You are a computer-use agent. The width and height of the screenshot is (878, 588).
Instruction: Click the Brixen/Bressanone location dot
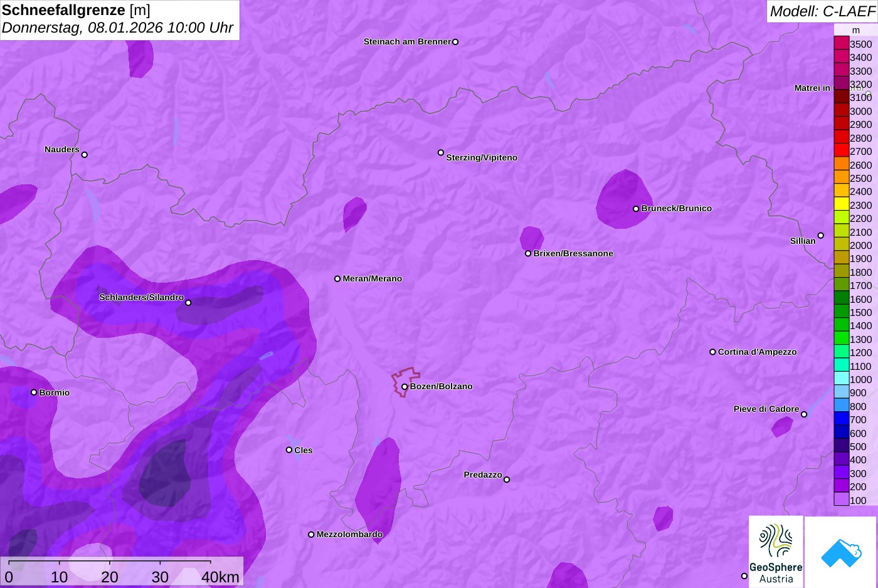tap(528, 253)
